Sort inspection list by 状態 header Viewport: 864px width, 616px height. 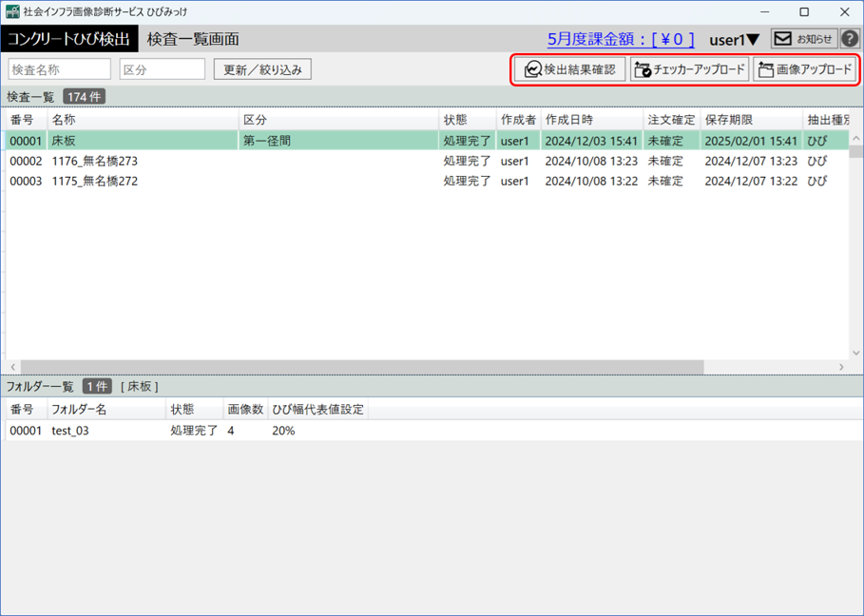click(468, 120)
